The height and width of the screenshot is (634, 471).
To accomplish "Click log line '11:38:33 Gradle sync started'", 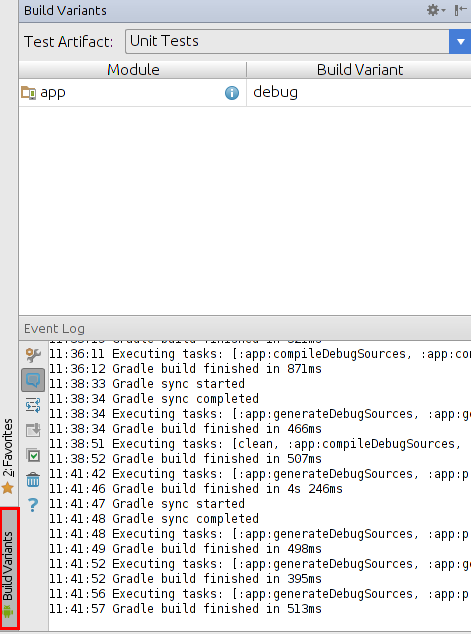I will 147,384.
